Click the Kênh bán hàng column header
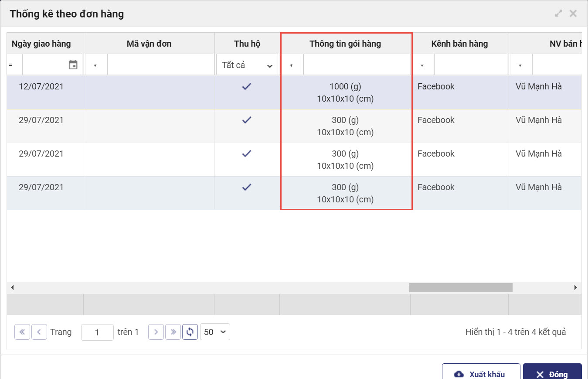 [459, 44]
